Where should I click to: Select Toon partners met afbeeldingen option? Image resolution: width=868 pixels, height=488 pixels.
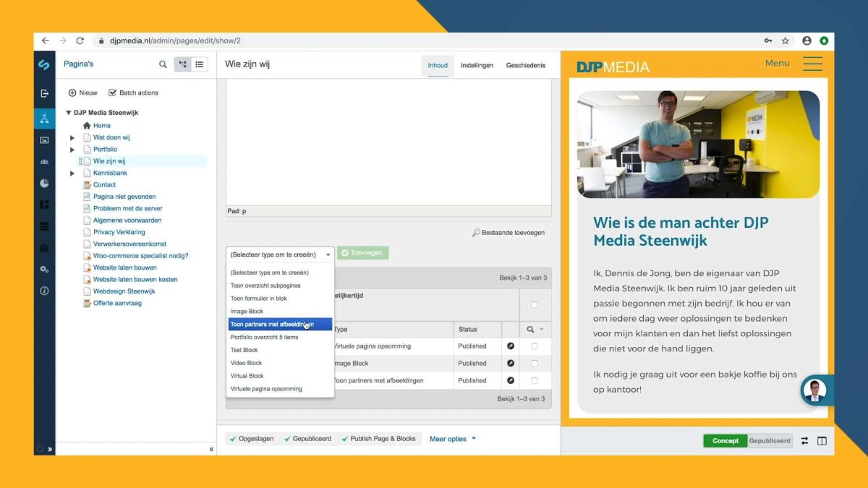click(x=281, y=325)
